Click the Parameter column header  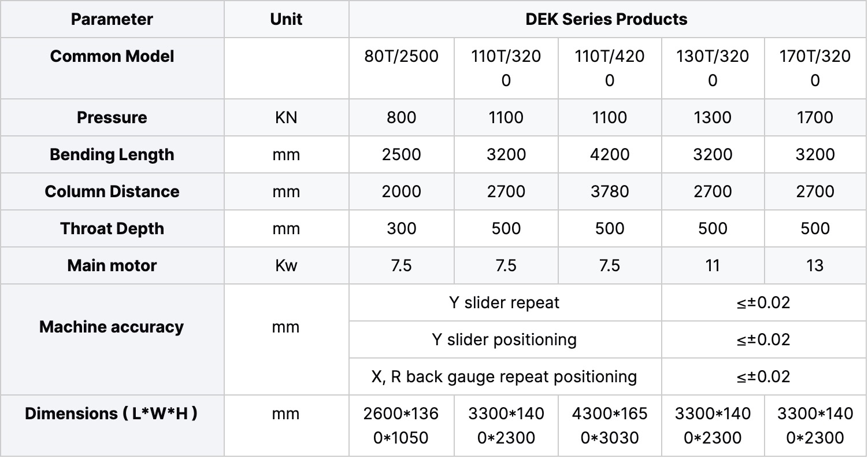[112, 19]
